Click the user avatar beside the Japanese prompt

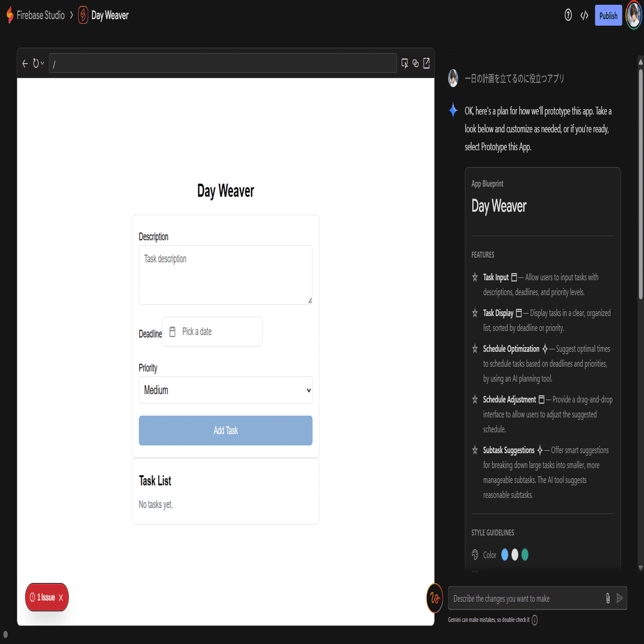tap(453, 78)
